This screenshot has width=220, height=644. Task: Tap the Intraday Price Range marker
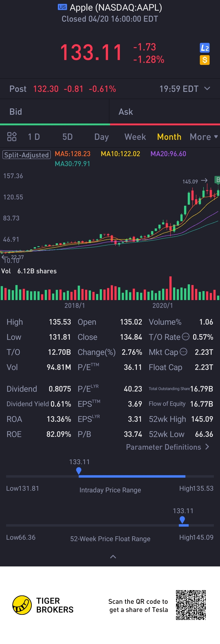point(79,471)
